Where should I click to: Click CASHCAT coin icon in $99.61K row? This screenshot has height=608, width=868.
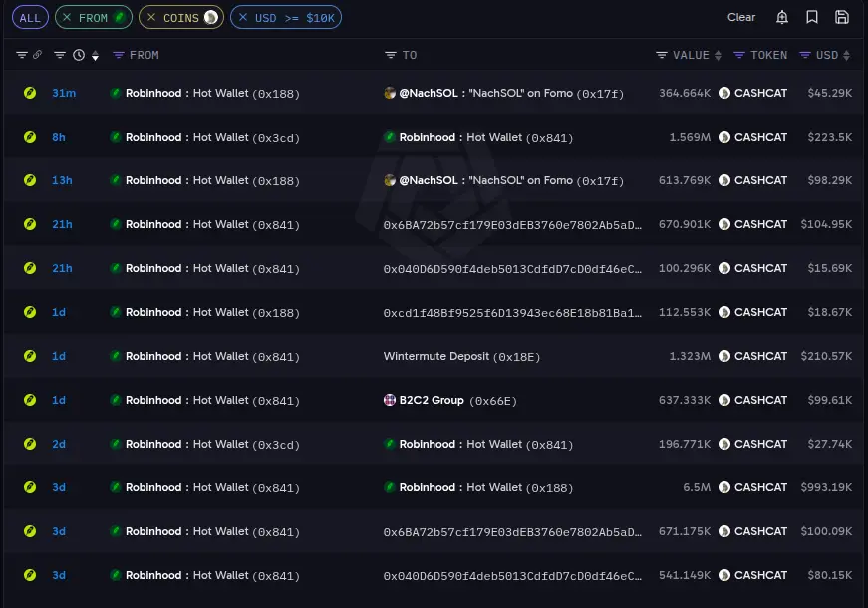coord(724,400)
